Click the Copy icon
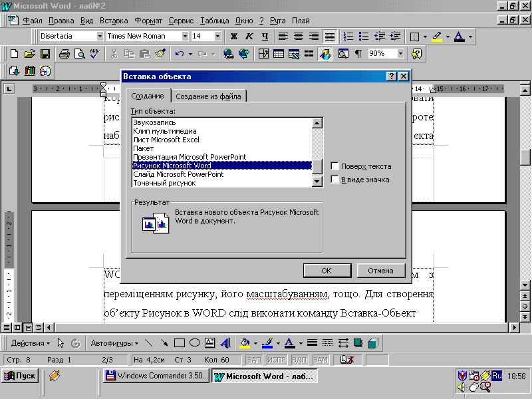Viewport: 532px width, 399px height. pyautogui.click(x=129, y=54)
